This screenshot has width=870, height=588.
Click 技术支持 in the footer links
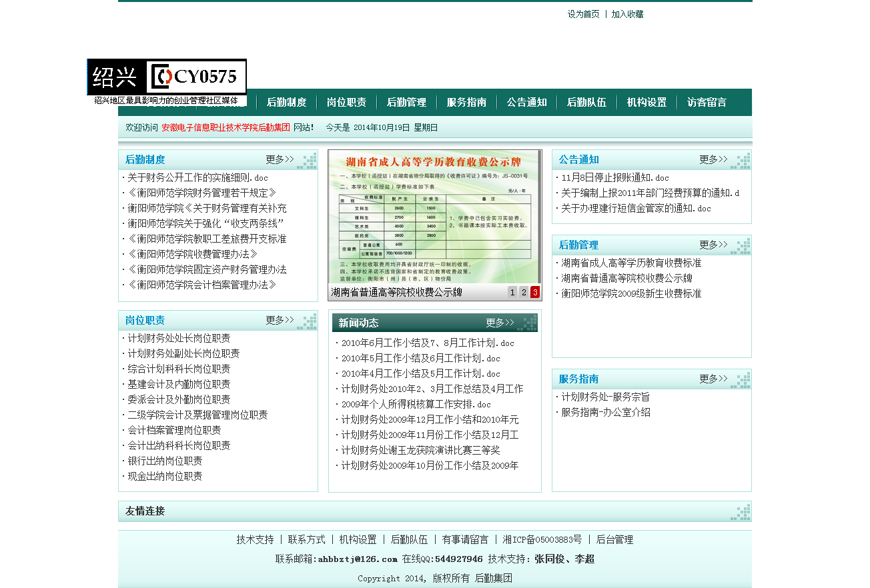(255, 540)
